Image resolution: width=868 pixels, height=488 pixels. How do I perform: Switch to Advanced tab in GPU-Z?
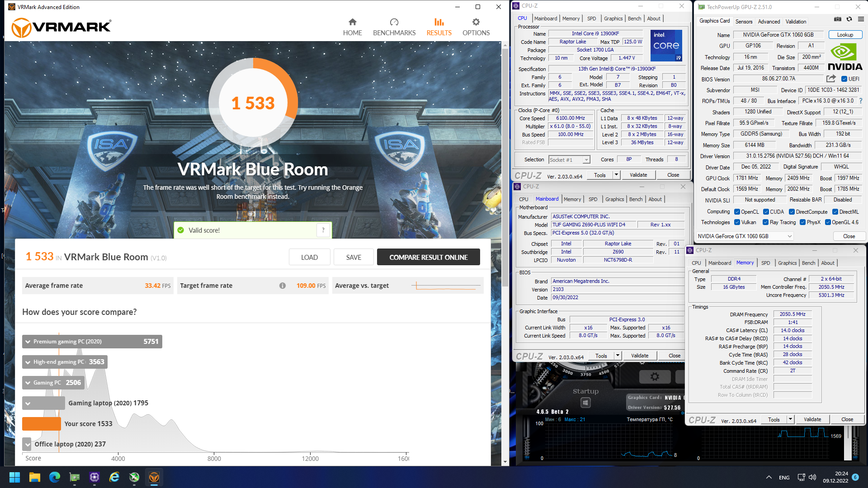(769, 22)
